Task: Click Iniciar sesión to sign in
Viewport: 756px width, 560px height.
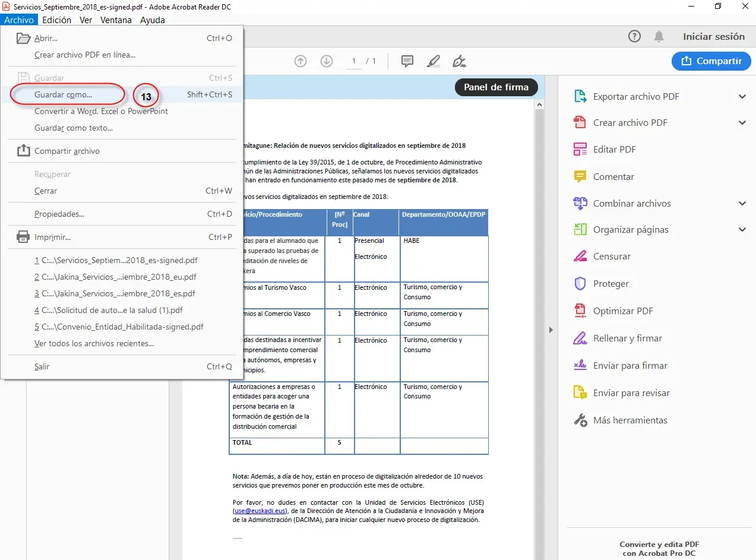Action: tap(714, 37)
